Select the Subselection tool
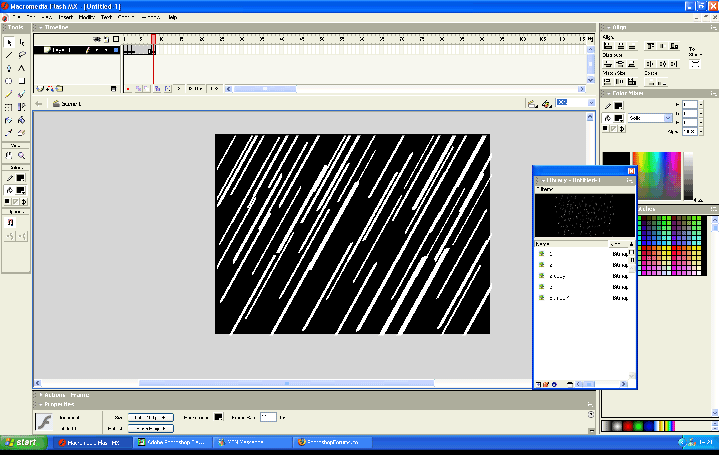This screenshot has height=455, width=719. click(22, 42)
